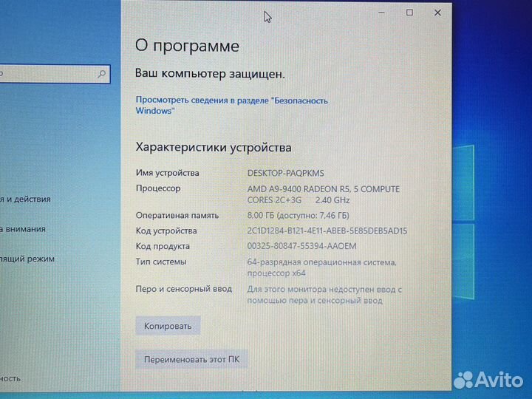Open sidebar item ending with 'и действия'

click(x=25, y=199)
